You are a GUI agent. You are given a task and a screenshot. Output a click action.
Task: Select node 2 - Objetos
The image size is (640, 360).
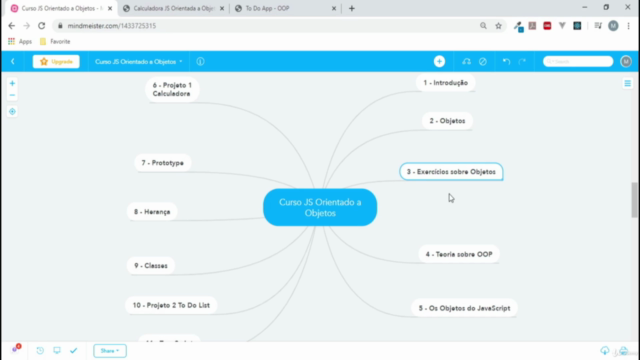[447, 121]
